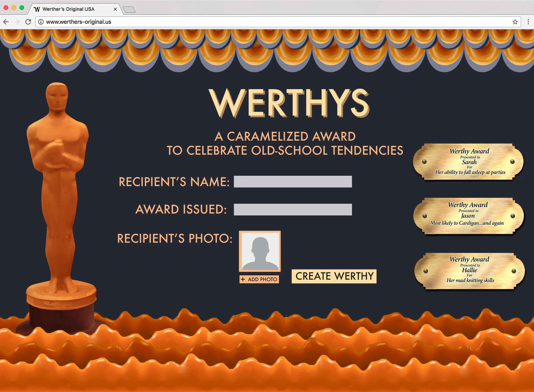Click the red close window button
Image resolution: width=534 pixels, height=392 pixels.
[6, 8]
